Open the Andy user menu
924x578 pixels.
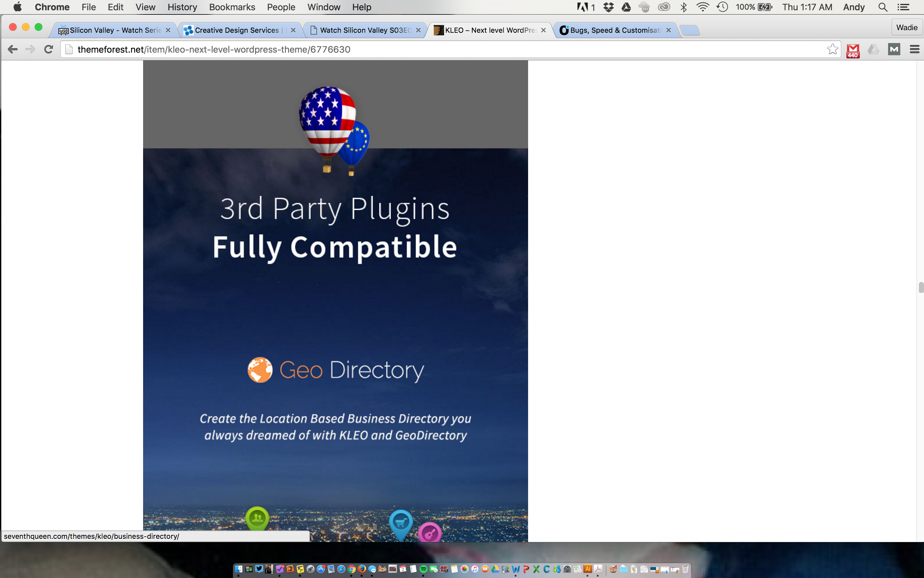854,7
